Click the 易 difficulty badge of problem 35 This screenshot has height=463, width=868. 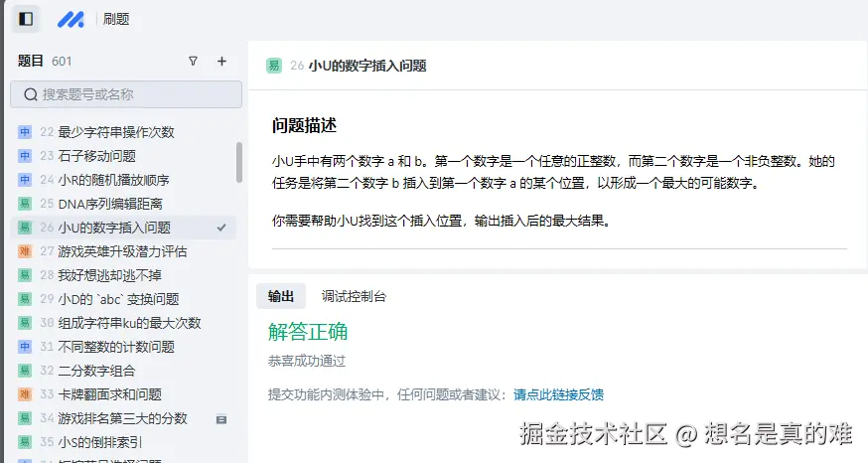(25, 441)
